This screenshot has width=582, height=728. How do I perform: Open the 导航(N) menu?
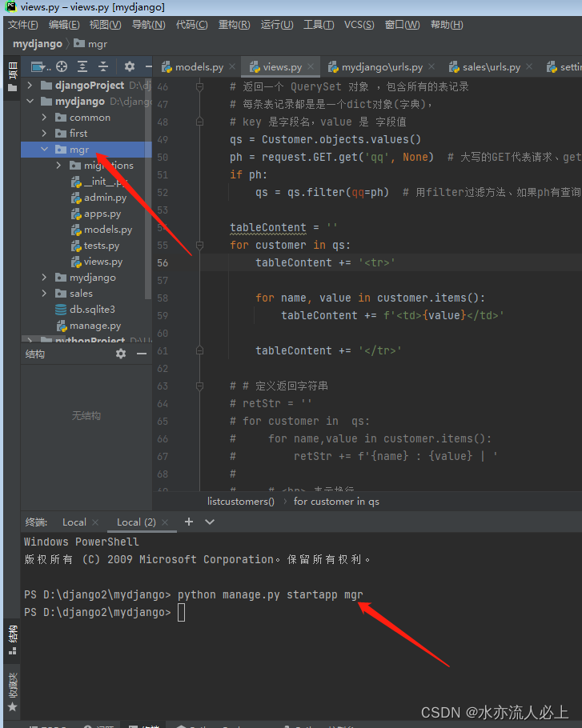(149, 25)
